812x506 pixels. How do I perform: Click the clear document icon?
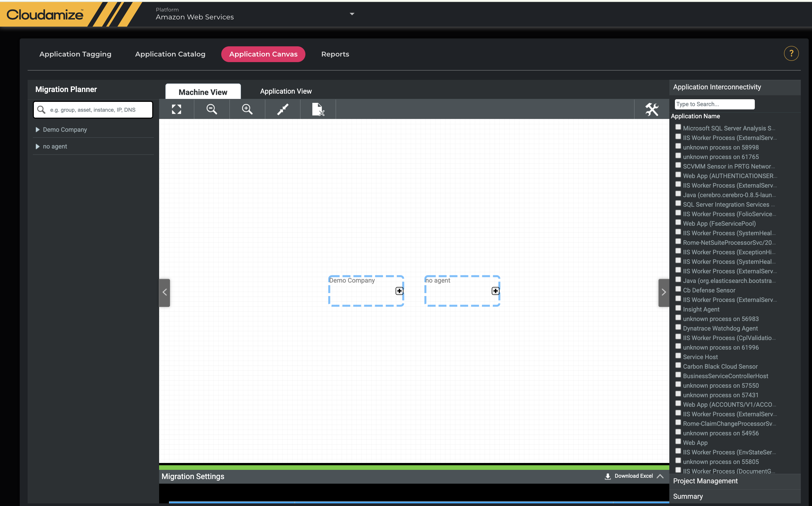318,109
